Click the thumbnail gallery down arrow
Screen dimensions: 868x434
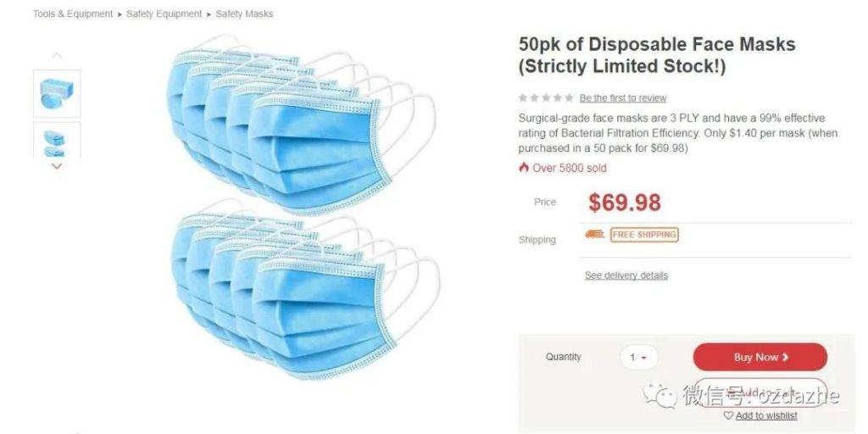(57, 166)
